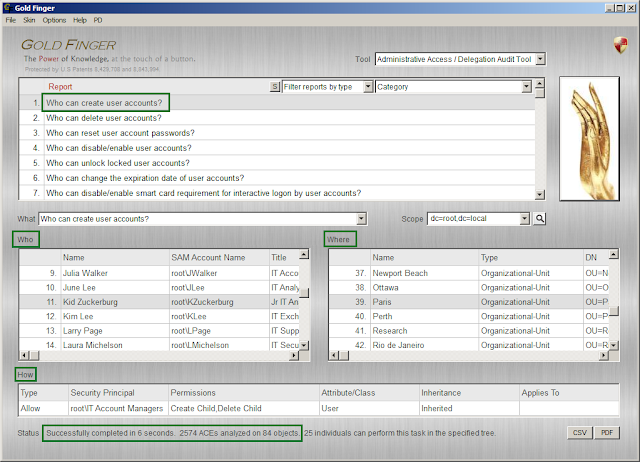Screen dimensions: 640x462
Task: Open the File menu
Action: point(11,20)
